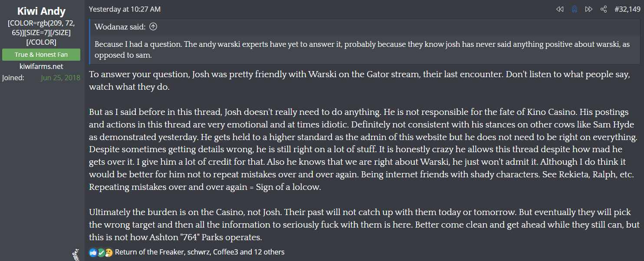
Task: Click "Wodanaz said:" quote attribution link
Action: [x=120, y=27]
